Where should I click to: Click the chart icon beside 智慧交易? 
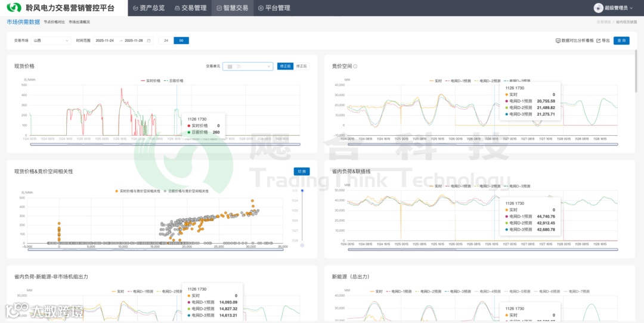[219, 8]
